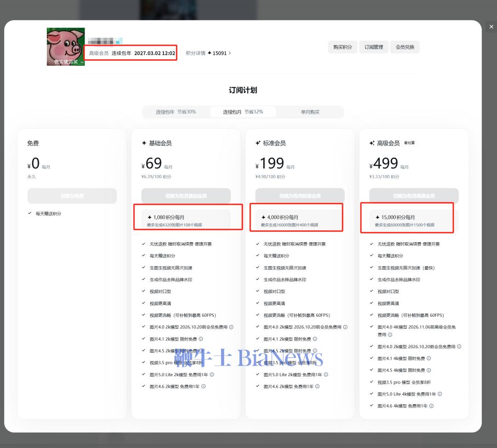Image resolution: width=497 pixels, height=448 pixels.
Task: Show info tooltip for 图片4.1 4k模型
Action: point(429,358)
